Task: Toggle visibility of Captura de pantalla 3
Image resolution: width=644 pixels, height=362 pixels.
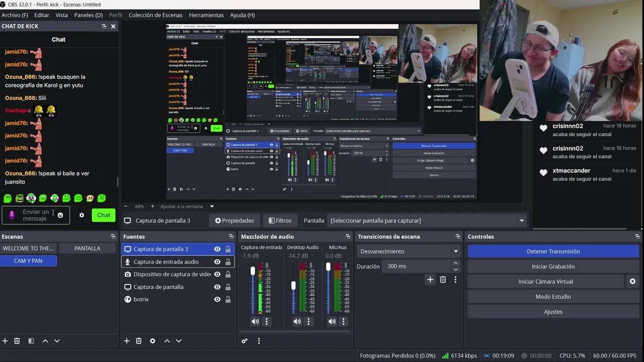Action: 217,249
